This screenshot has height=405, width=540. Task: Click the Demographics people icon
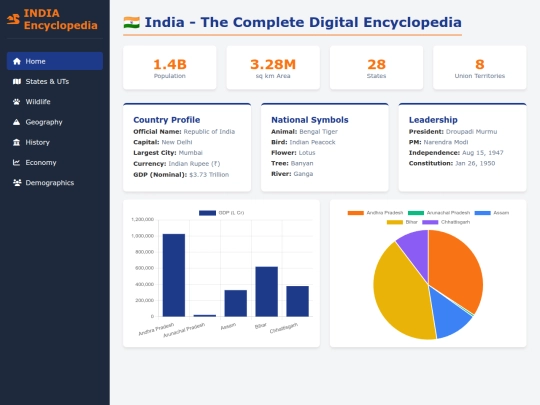(x=17, y=183)
